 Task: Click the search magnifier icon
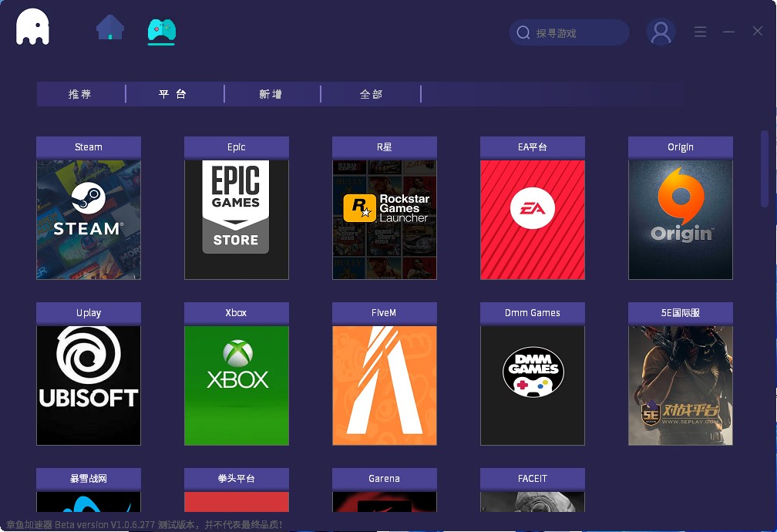[x=525, y=32]
